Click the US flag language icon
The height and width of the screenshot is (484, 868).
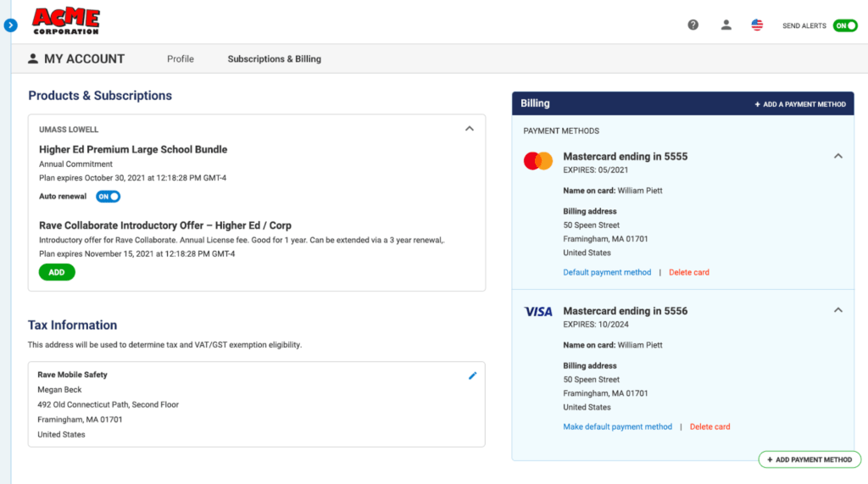coord(757,25)
